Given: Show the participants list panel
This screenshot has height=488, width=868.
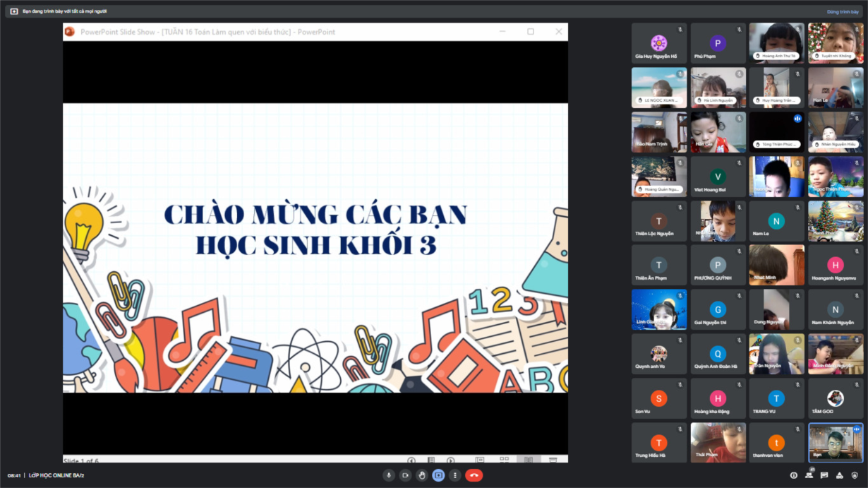Looking at the screenshot, I should tap(809, 475).
